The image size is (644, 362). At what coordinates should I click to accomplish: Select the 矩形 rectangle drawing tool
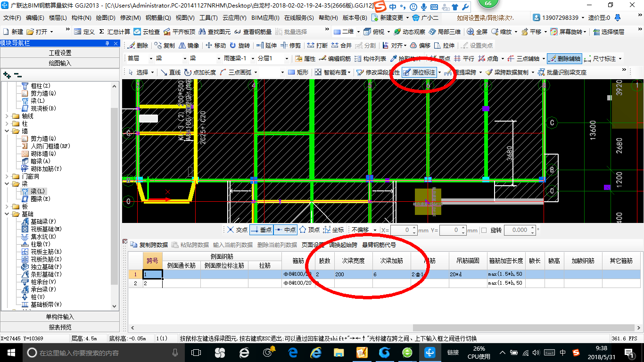(x=298, y=72)
